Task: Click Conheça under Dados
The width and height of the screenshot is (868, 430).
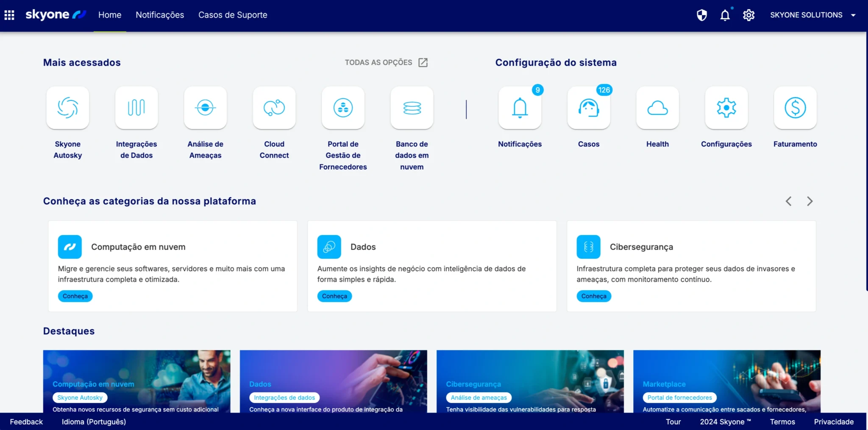Action: [x=334, y=296]
